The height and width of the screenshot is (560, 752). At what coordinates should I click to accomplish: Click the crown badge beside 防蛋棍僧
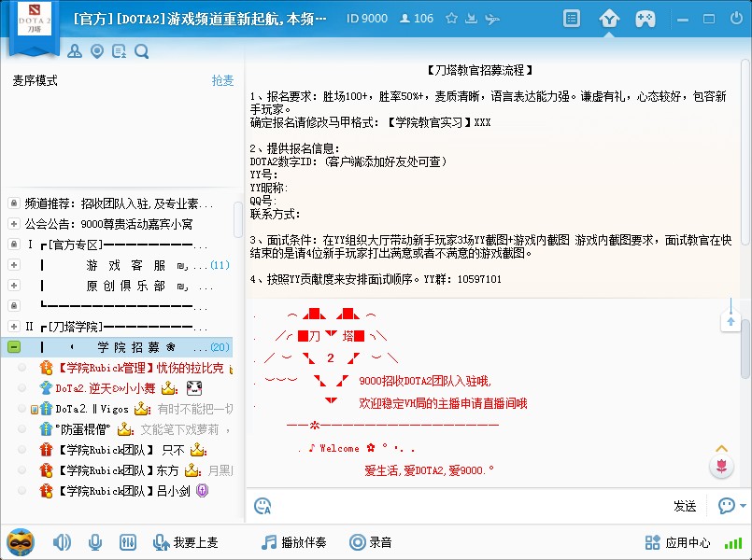124,429
